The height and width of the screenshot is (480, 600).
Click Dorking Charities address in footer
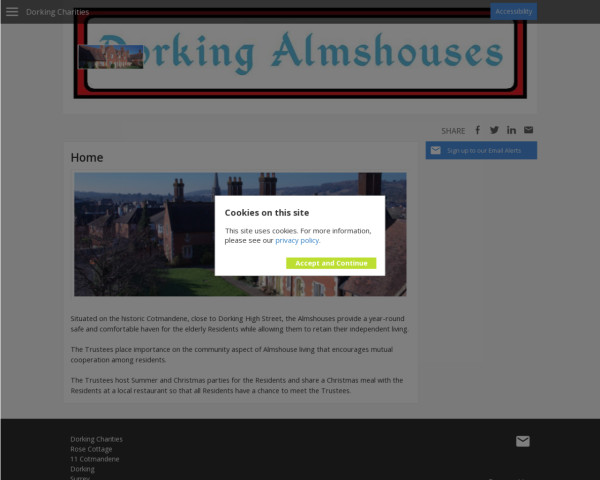[x=96, y=439]
